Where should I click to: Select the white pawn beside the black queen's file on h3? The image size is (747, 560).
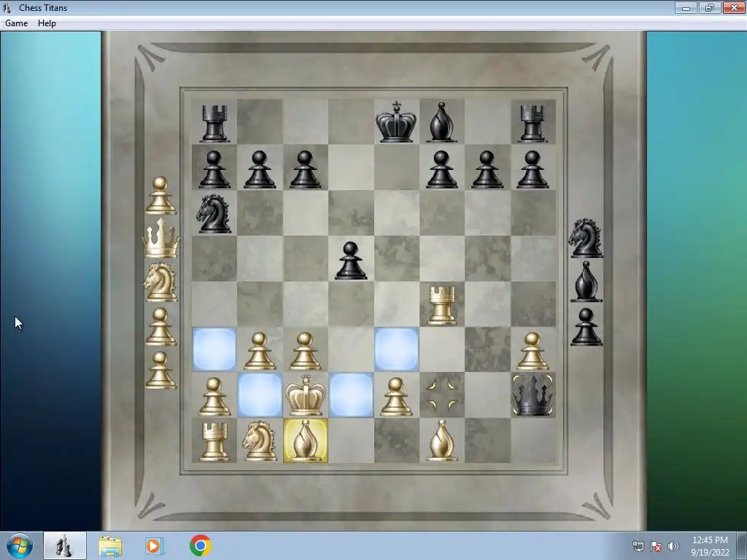(x=532, y=351)
